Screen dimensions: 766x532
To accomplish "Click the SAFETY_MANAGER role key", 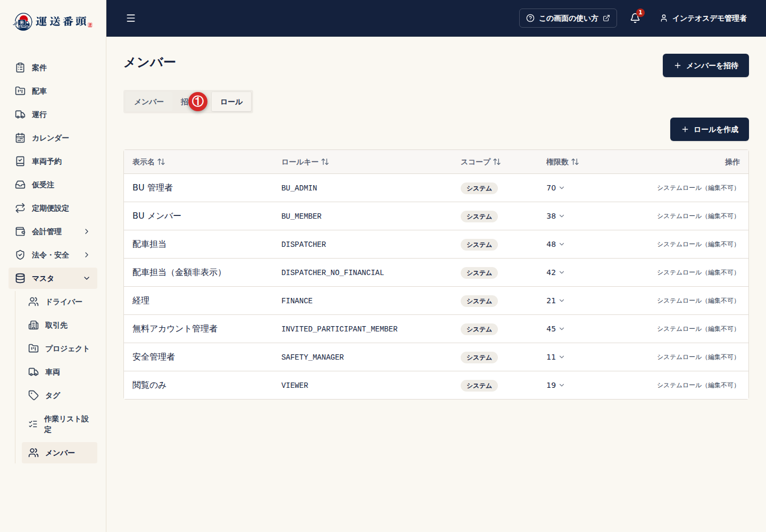I will coord(313,357).
